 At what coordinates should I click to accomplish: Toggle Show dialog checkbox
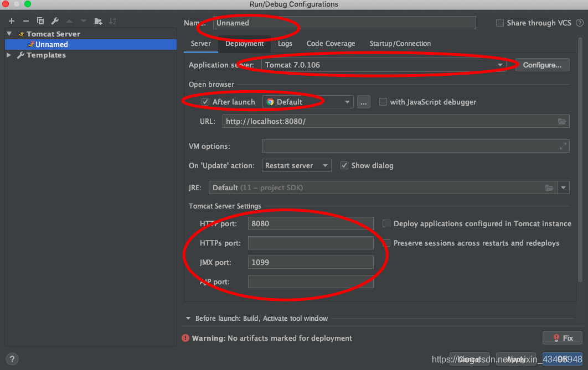click(x=344, y=165)
